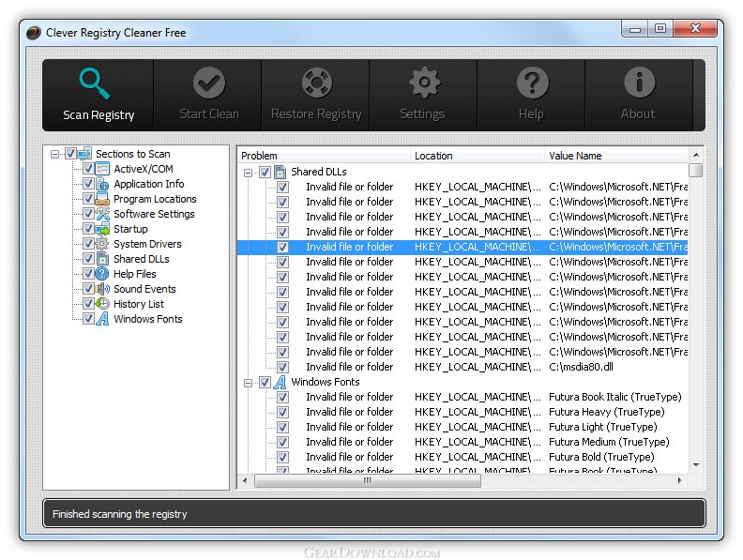Click the Sound Events speaker icon

point(102,289)
